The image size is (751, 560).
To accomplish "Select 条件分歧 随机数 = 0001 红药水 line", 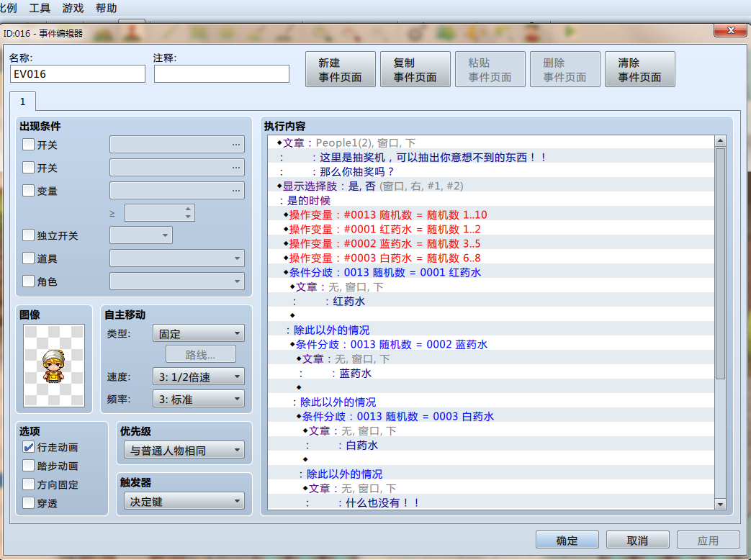I will 491,272.
